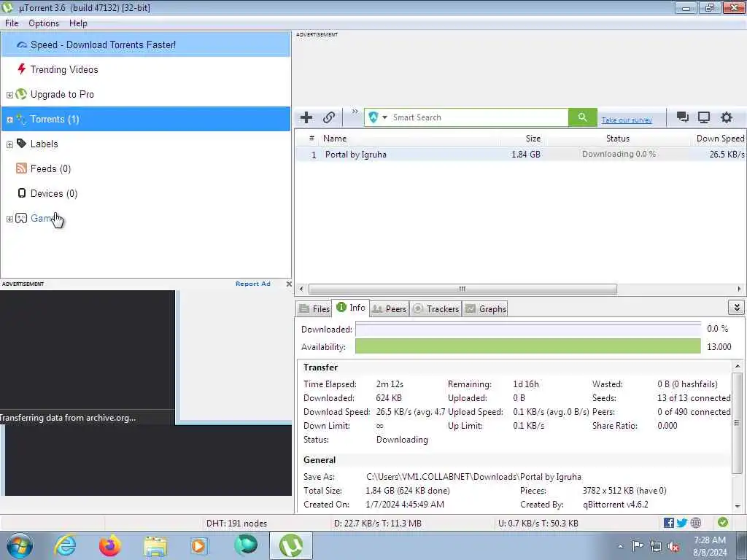Select the Portal by Igruha torrent row
The image size is (747, 560).
point(520,155)
